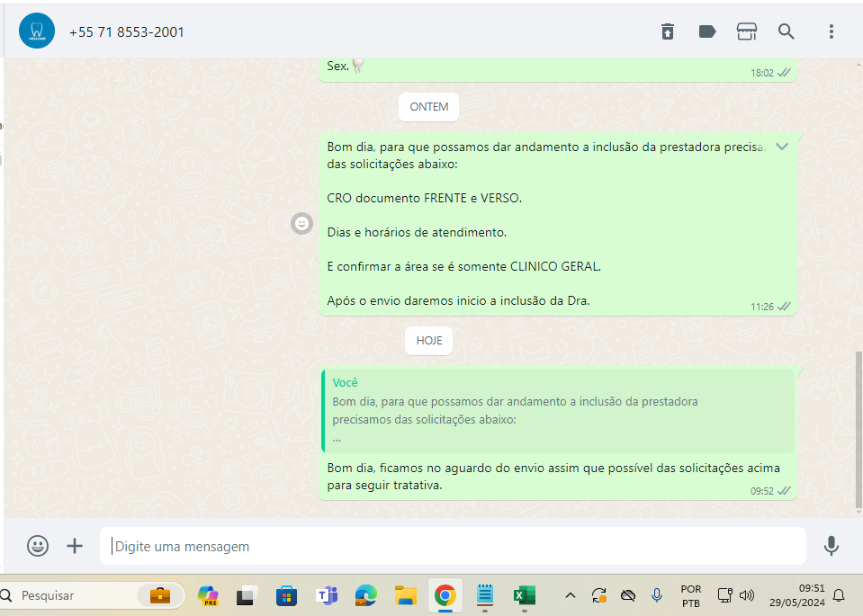Image resolution: width=863 pixels, height=616 pixels.
Task: Change input language POR PTB
Action: click(x=691, y=595)
